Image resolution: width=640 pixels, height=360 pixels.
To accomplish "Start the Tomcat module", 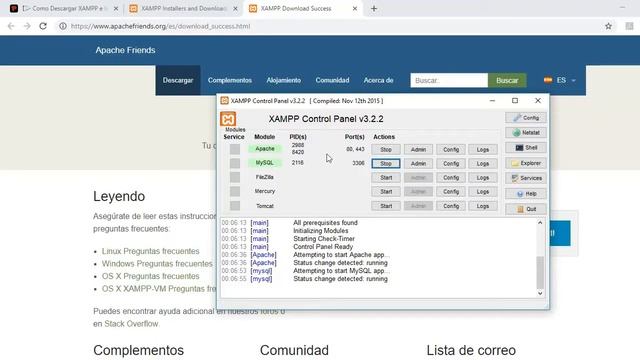I will coord(386,206).
